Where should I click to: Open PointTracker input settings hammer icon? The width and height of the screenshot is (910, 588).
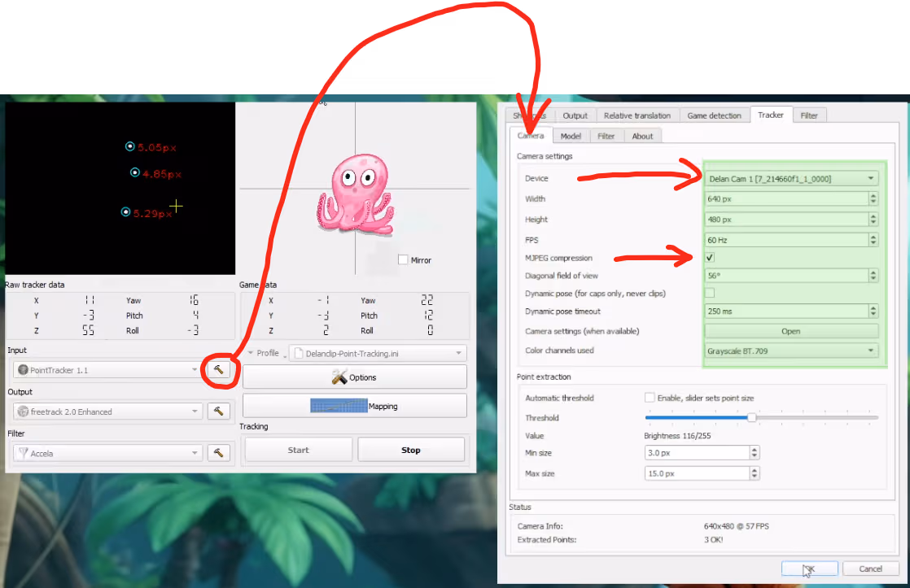coord(218,370)
